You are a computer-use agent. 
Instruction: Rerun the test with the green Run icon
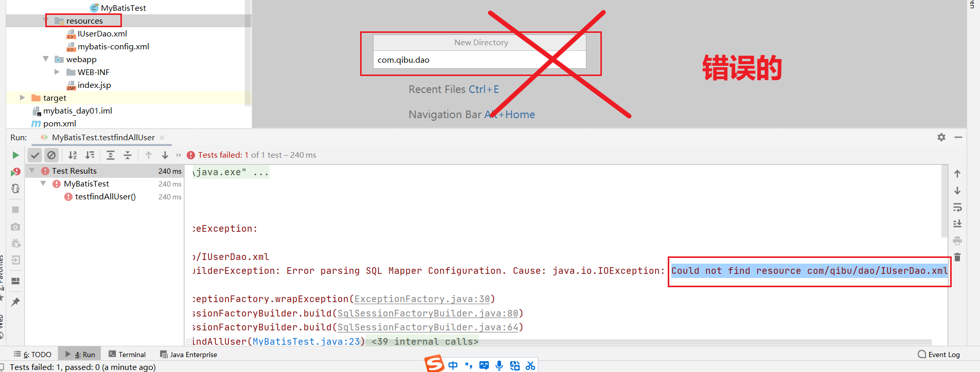click(x=15, y=155)
